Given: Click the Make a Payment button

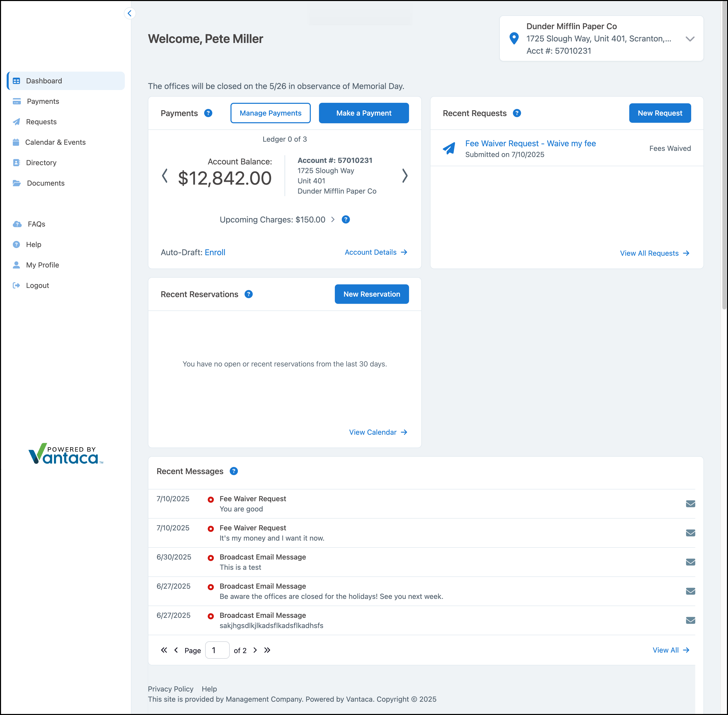Looking at the screenshot, I should point(363,113).
